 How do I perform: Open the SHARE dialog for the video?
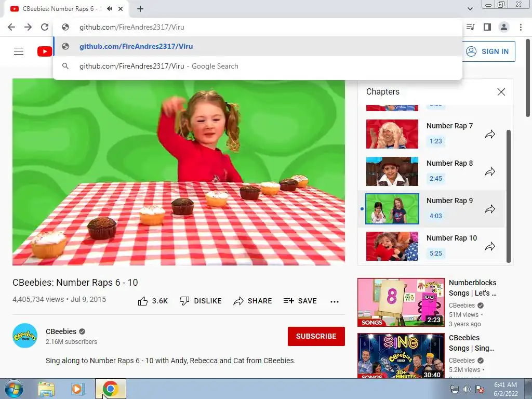(x=253, y=301)
